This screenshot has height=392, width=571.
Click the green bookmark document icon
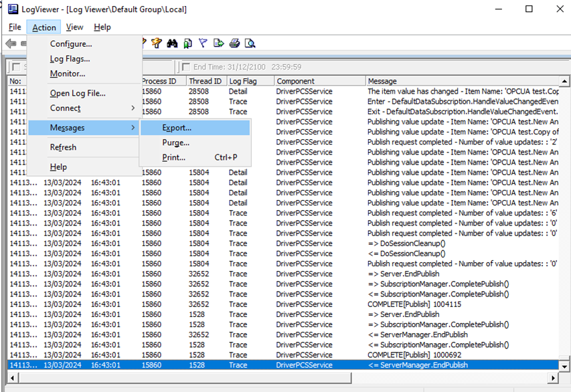point(187,43)
